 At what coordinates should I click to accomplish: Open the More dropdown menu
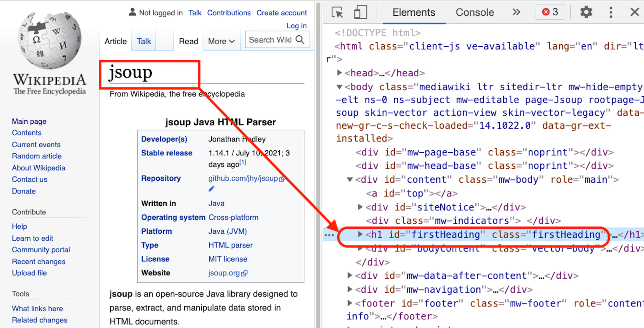221,41
